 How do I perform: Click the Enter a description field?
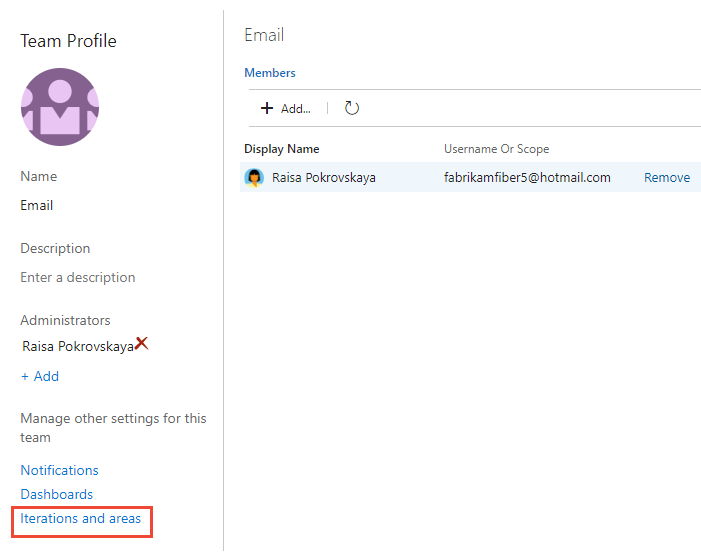(x=78, y=278)
